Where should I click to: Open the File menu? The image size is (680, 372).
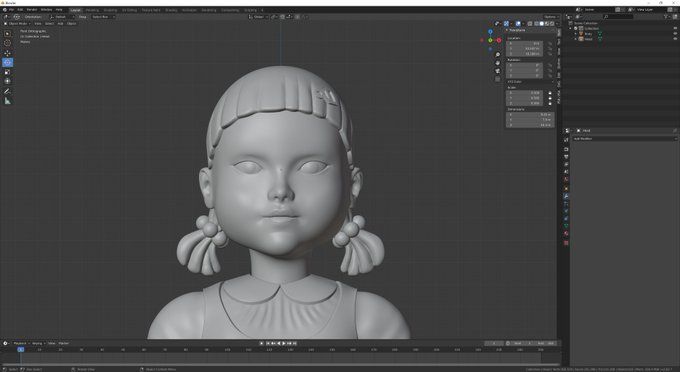[x=12, y=10]
